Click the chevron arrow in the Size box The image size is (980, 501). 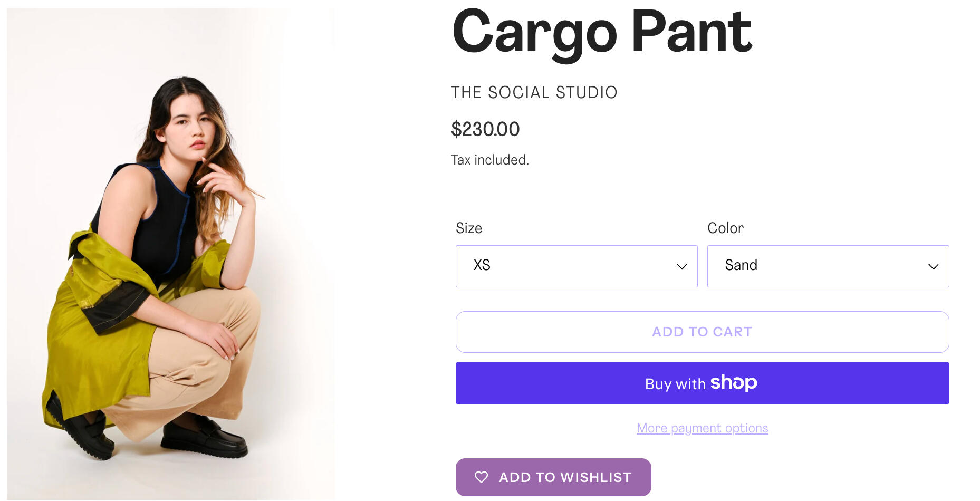point(681,267)
